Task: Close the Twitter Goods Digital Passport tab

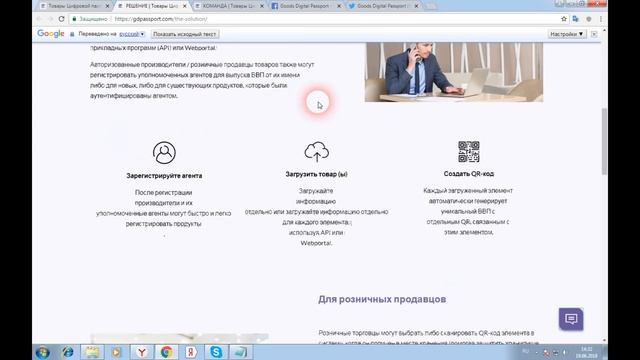Action: pyautogui.click(x=416, y=6)
